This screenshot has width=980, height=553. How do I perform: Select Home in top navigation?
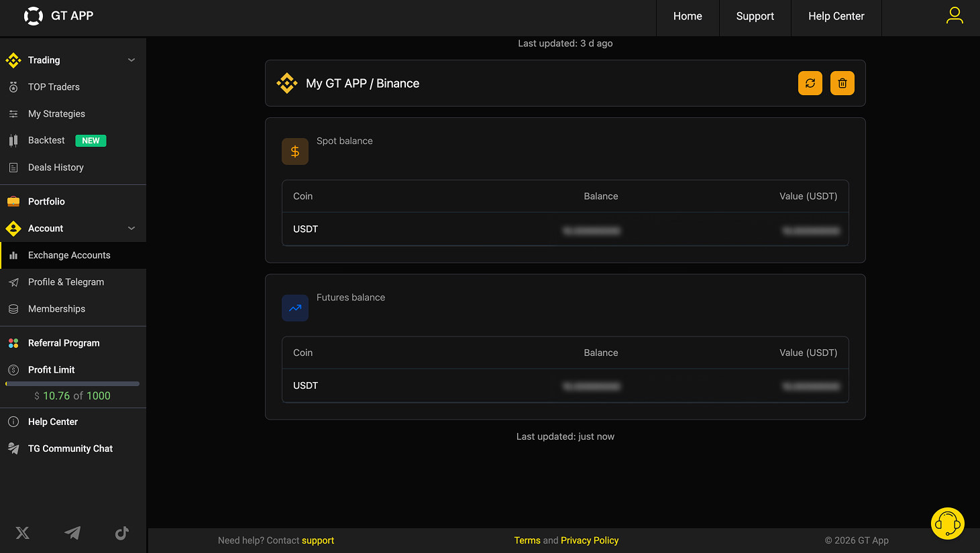coord(688,16)
